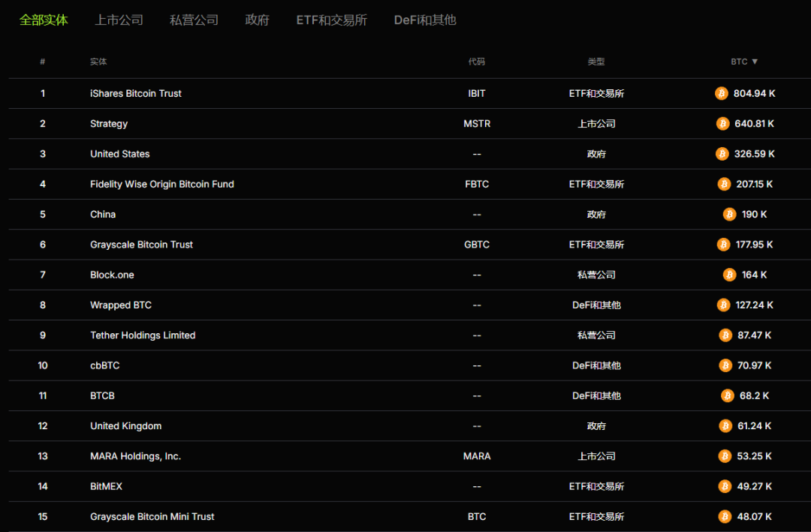This screenshot has height=532, width=811.
Task: Click Bitcoin icon next to 68.2 K
Action: coord(727,395)
